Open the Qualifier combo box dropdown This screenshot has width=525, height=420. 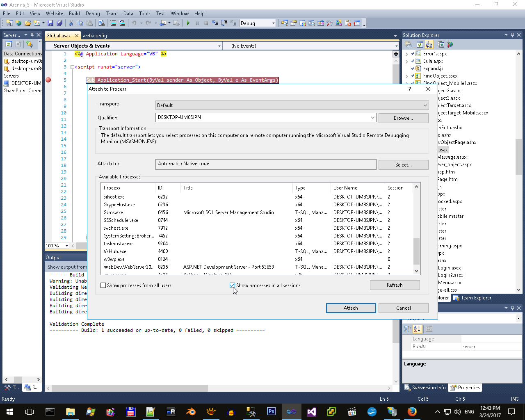(372, 118)
